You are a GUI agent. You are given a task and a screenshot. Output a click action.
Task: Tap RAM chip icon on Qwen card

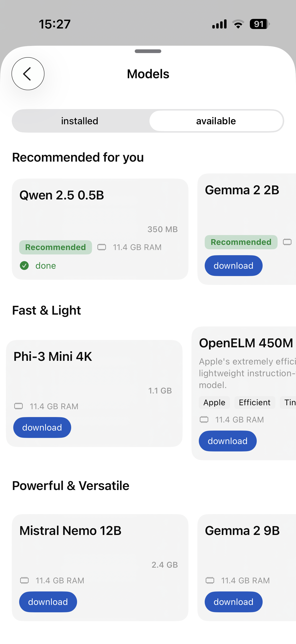tap(102, 247)
